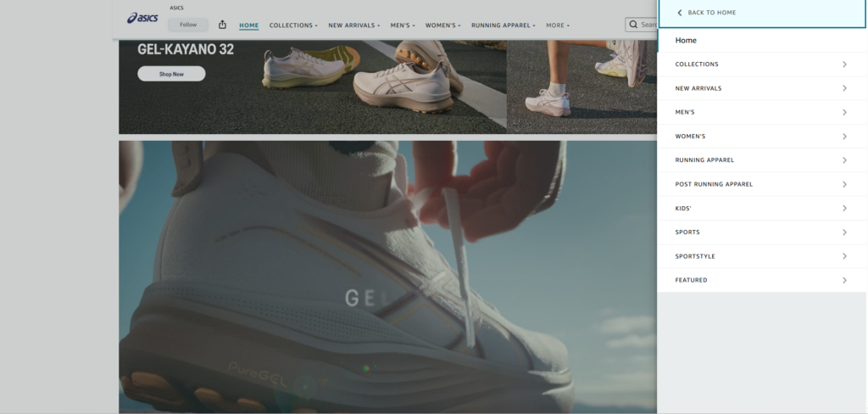
Task: Open RUNNING APPAREL dropdown in top nav
Action: pos(504,25)
